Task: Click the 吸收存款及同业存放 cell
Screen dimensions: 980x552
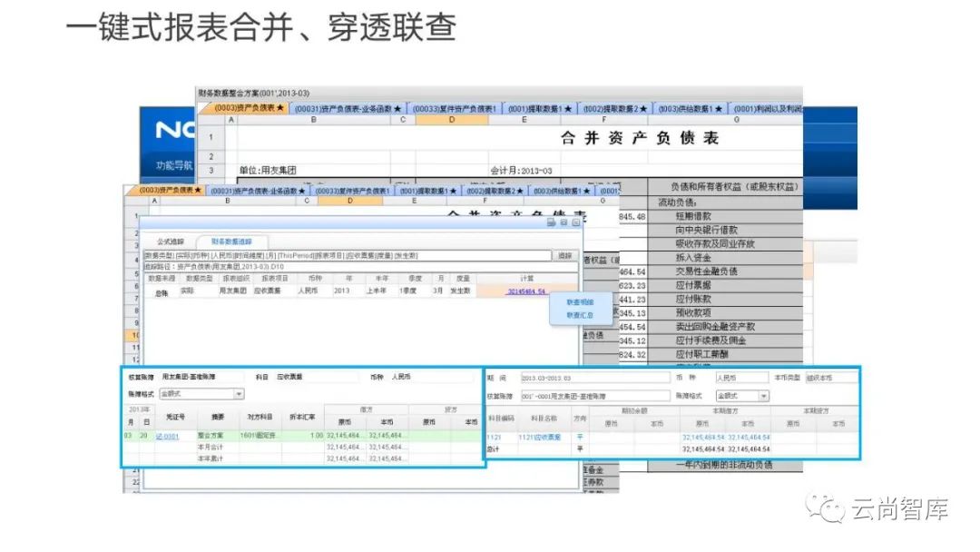Action: click(725, 244)
